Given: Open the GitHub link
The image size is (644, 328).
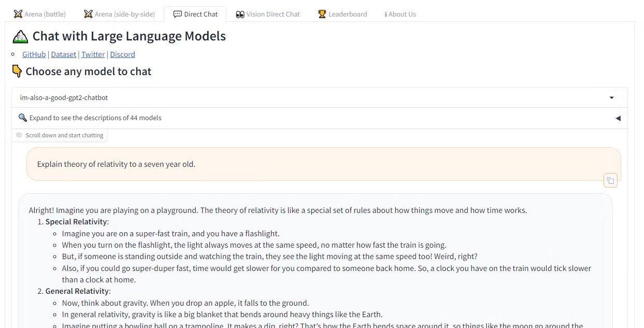Looking at the screenshot, I should click(34, 54).
